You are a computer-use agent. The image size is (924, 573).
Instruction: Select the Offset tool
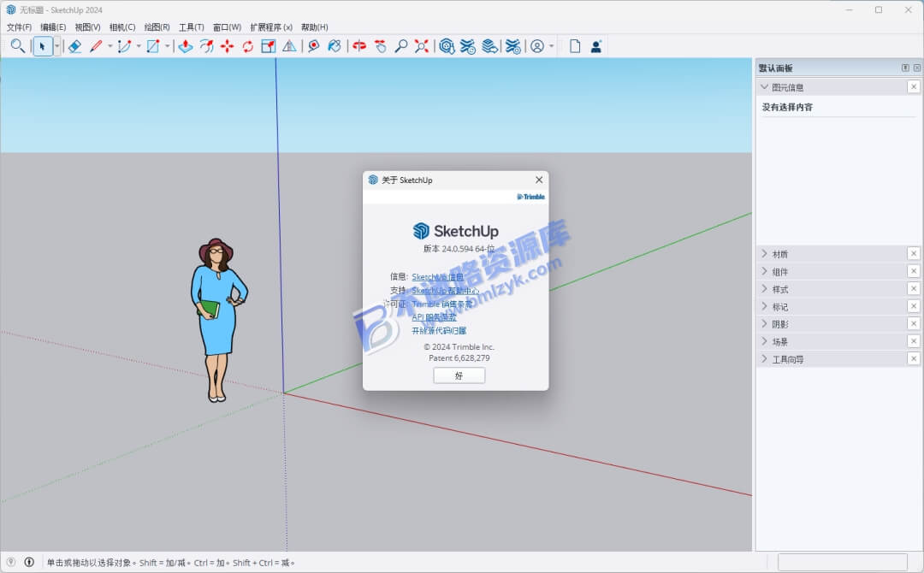(206, 46)
